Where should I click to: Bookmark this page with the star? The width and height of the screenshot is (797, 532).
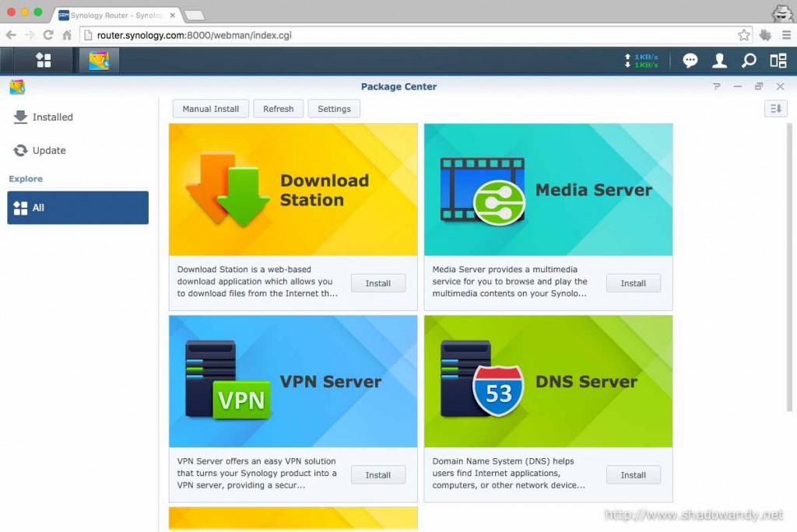[743, 35]
